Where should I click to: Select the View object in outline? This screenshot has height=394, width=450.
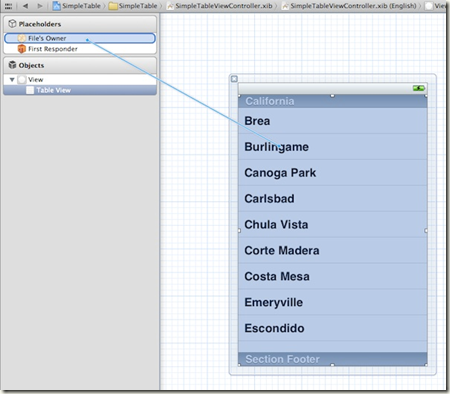pyautogui.click(x=80, y=80)
